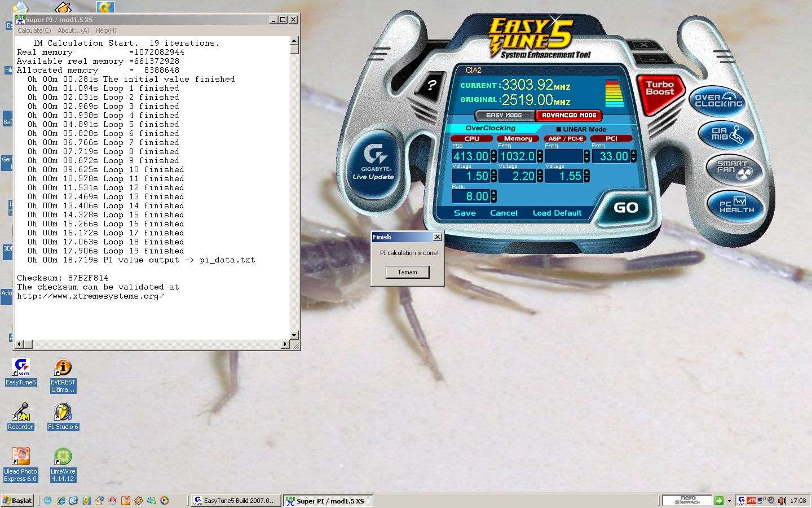The image size is (812, 508).
Task: Increase AGP/PCI-E voltage with up arrow
Action: pos(587,173)
